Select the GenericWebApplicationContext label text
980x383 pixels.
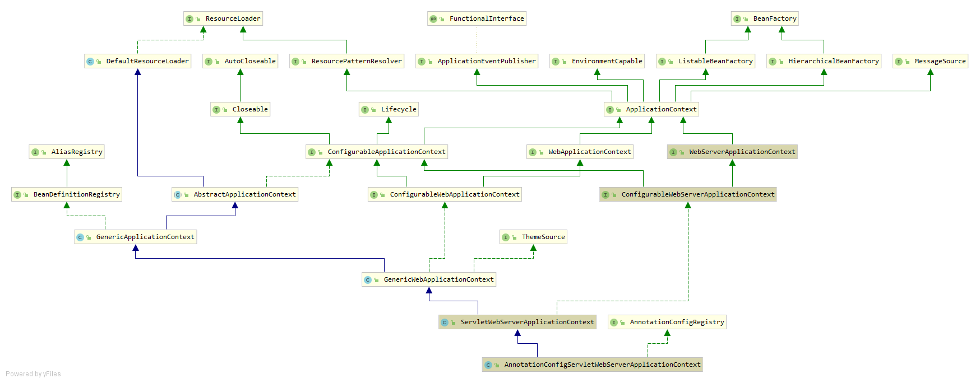tap(438, 279)
